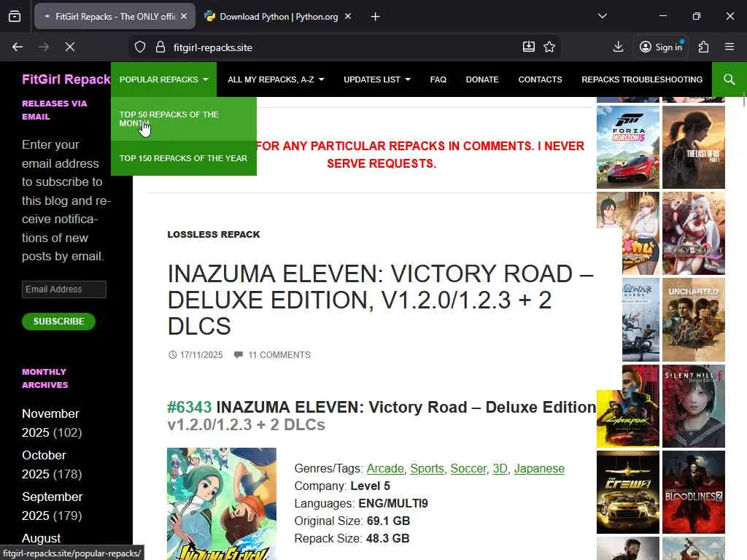Screen dimensions: 747x560
Task: Click the Soccer genre tag
Action: (x=468, y=469)
